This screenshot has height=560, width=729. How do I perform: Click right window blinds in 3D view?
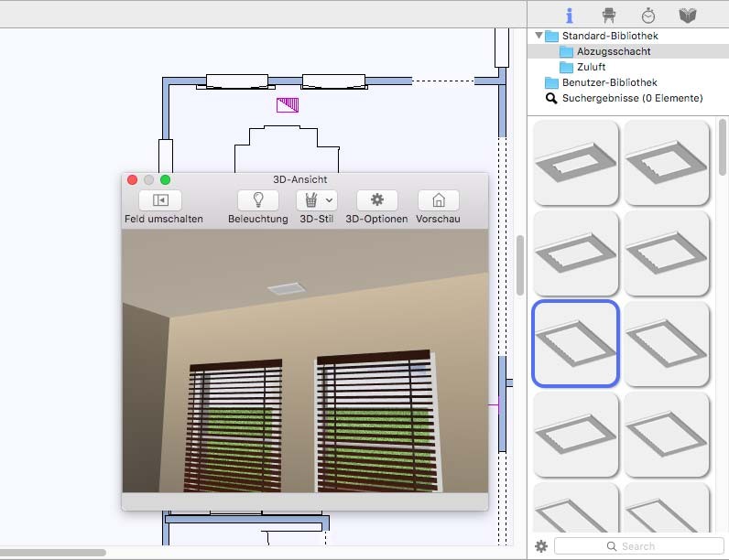click(377, 421)
